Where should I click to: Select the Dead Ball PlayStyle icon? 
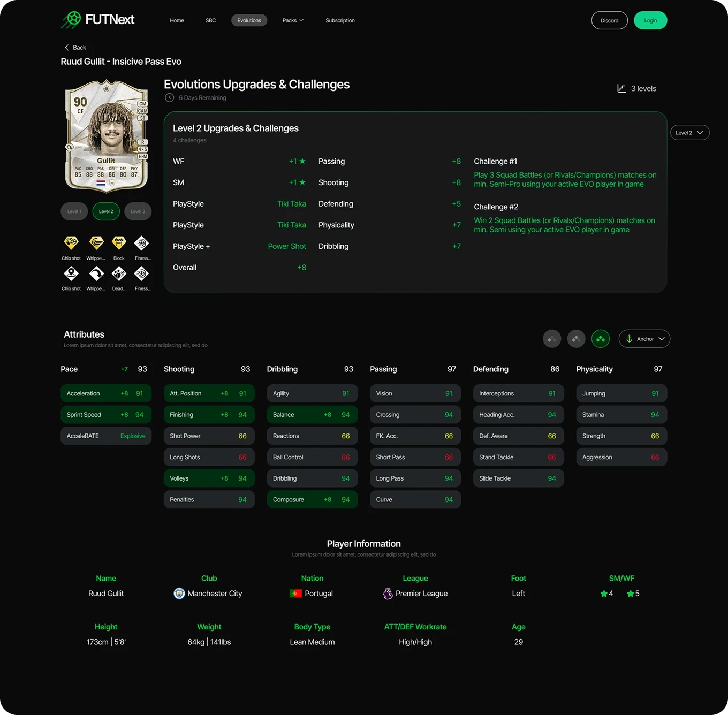click(119, 273)
